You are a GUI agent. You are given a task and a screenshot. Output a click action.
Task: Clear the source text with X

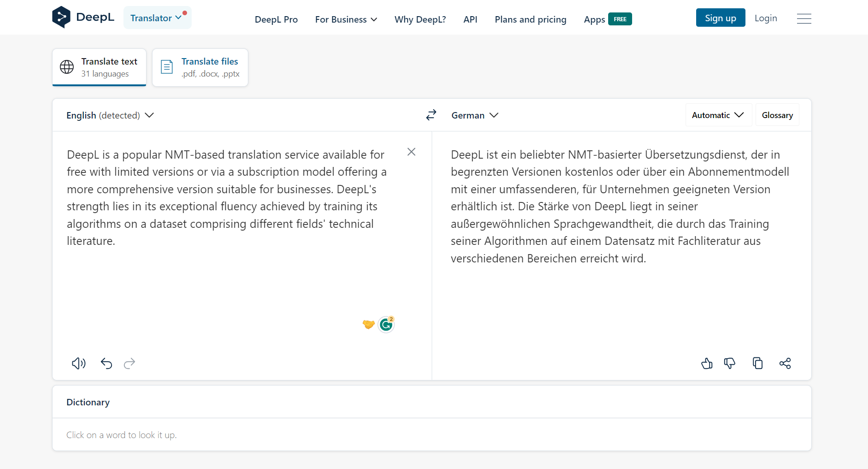coord(411,152)
